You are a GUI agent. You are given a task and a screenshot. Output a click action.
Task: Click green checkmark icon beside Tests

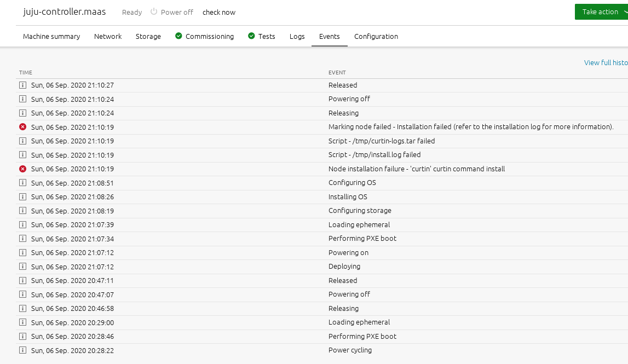(251, 36)
